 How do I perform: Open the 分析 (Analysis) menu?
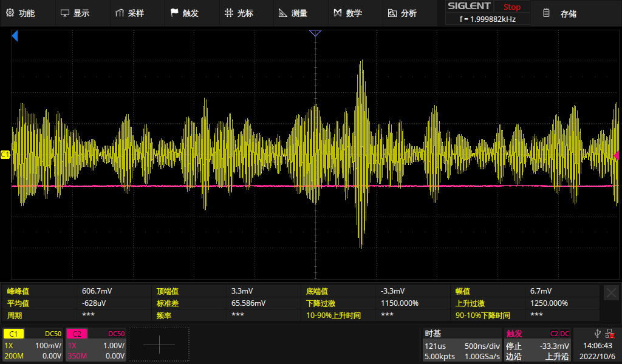(402, 13)
